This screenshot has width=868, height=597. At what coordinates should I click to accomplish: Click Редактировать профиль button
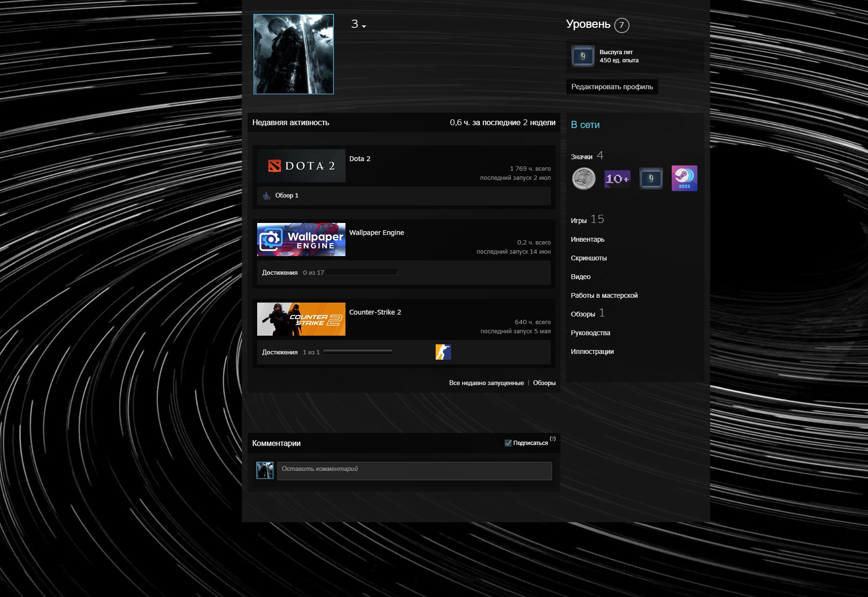tap(612, 87)
